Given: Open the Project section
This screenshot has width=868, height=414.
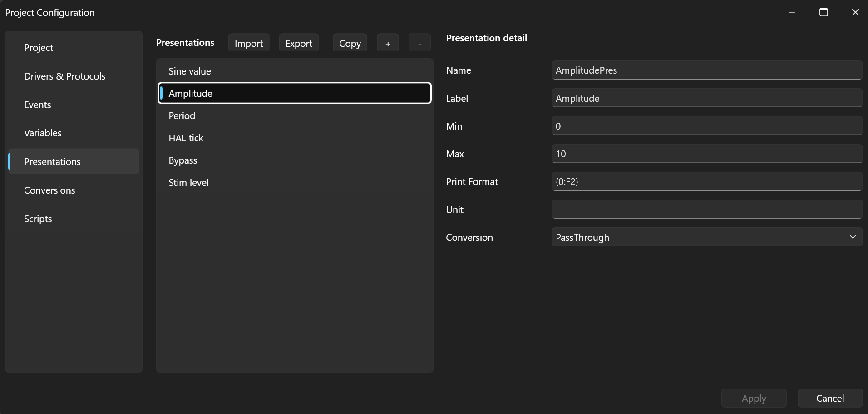Looking at the screenshot, I should (x=74, y=47).
